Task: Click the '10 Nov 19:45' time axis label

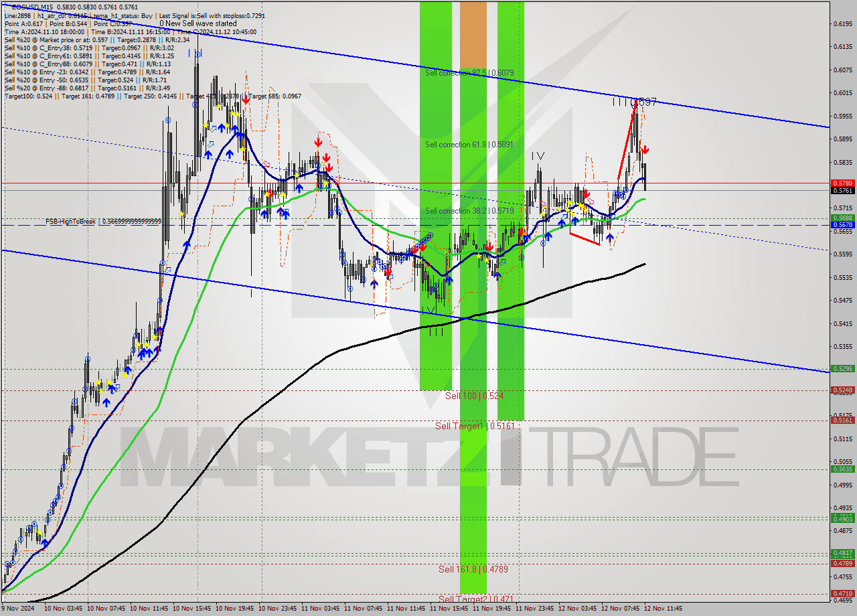Action: [x=234, y=609]
